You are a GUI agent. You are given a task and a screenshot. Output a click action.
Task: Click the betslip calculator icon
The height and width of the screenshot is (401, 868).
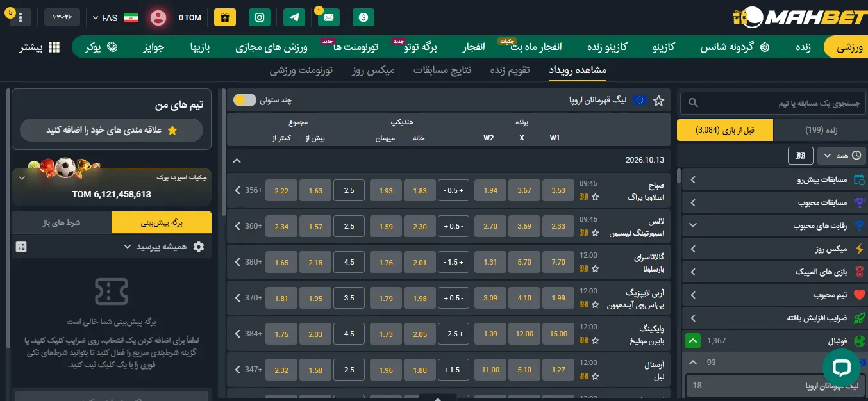(x=21, y=247)
